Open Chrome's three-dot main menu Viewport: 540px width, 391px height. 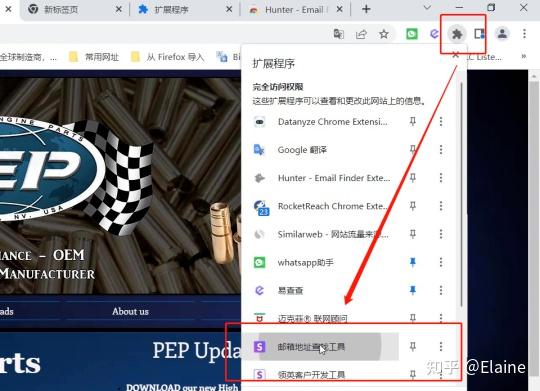(524, 34)
